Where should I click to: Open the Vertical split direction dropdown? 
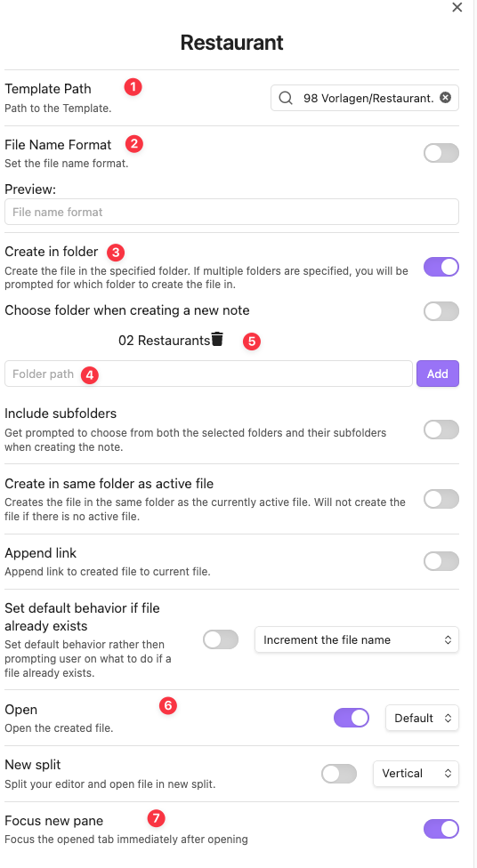click(416, 774)
